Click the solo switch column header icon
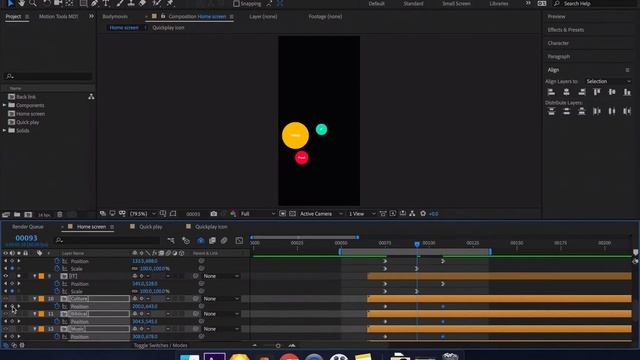Image resolution: width=640 pixels, height=360 pixels. tap(19, 253)
